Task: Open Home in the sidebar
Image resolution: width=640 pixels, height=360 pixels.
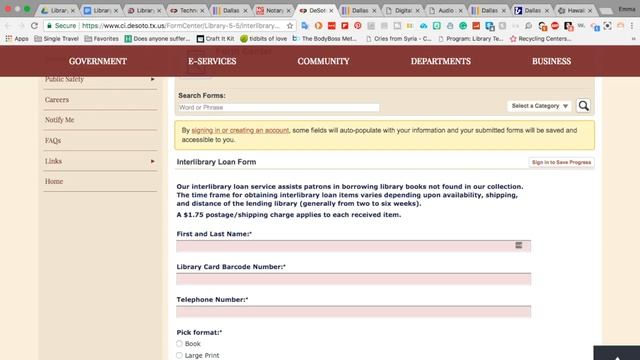Action: coord(53,182)
